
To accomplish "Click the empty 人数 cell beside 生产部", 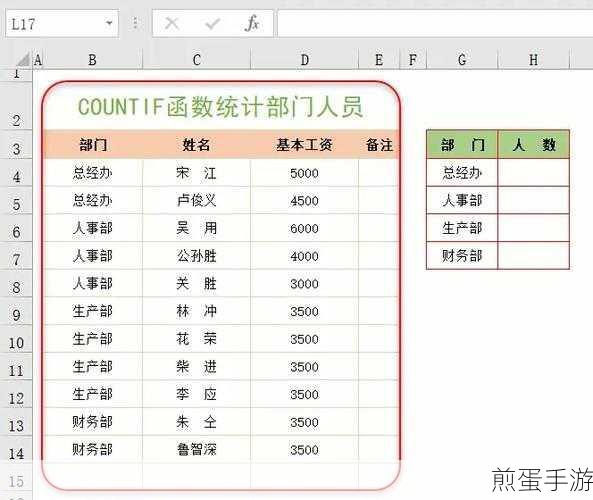I will (x=534, y=228).
